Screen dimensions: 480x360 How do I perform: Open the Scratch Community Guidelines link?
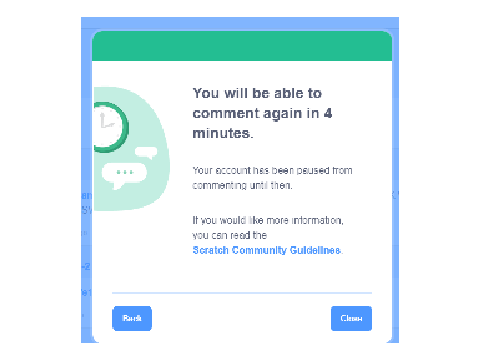267,250
